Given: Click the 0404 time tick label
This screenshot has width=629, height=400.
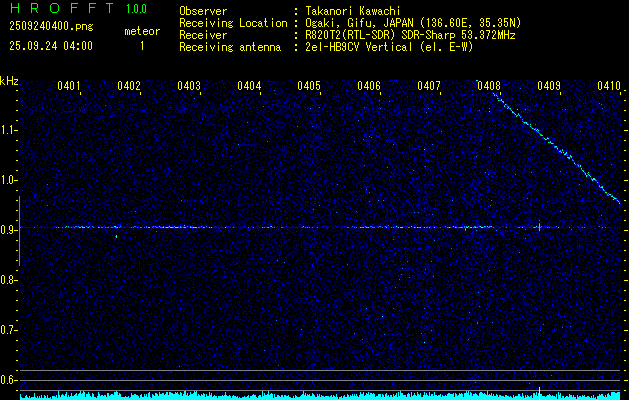Looking at the screenshot, I should click(x=249, y=85).
